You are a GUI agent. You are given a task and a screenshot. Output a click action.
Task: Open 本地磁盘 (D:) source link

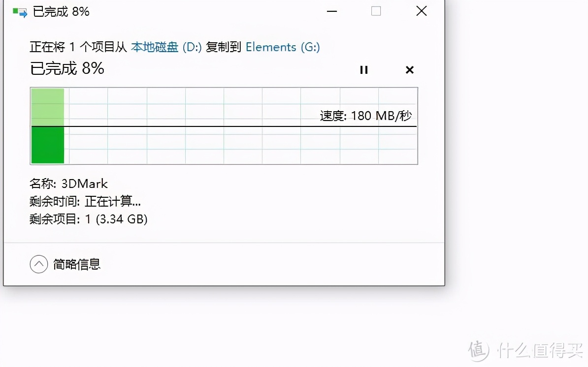point(154,47)
